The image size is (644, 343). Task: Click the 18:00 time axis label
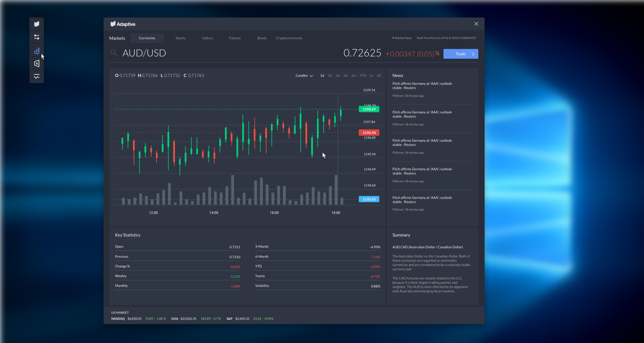point(336,213)
